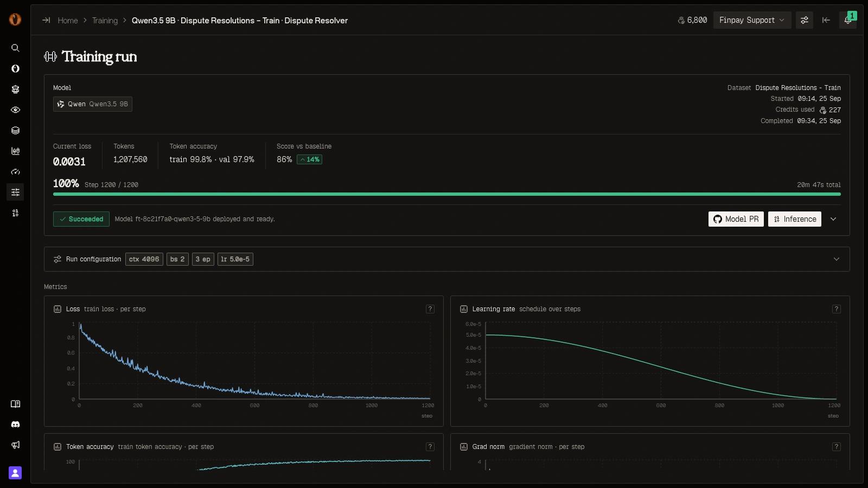Expand more actions chevron beside Inference

(x=833, y=219)
